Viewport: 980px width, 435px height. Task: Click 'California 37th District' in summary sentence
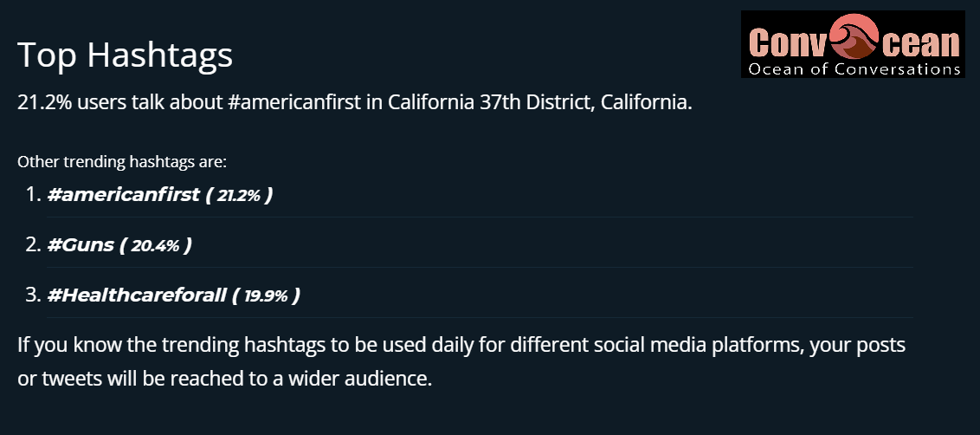pos(489,102)
